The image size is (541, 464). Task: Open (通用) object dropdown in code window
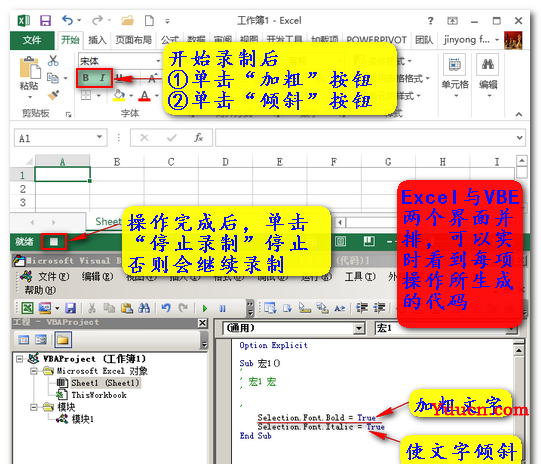coord(359,328)
